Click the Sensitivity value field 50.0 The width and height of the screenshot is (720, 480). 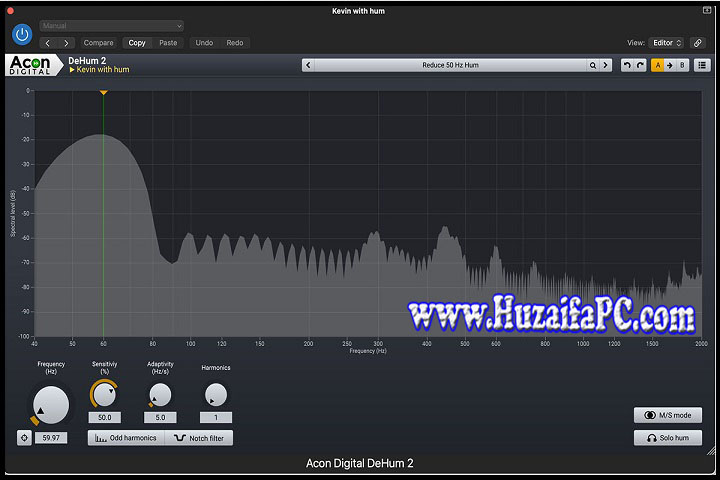click(x=105, y=417)
